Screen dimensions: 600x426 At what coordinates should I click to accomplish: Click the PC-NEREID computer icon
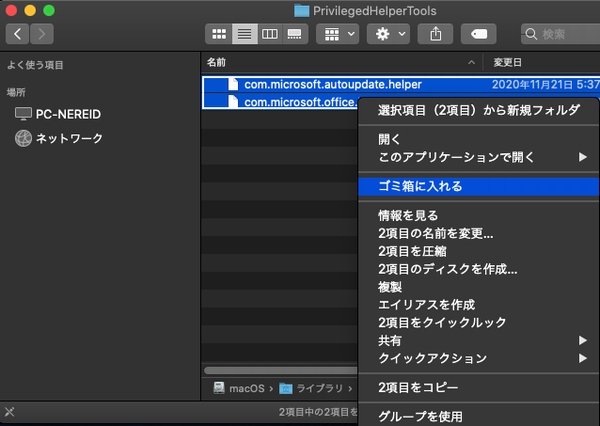[23, 114]
